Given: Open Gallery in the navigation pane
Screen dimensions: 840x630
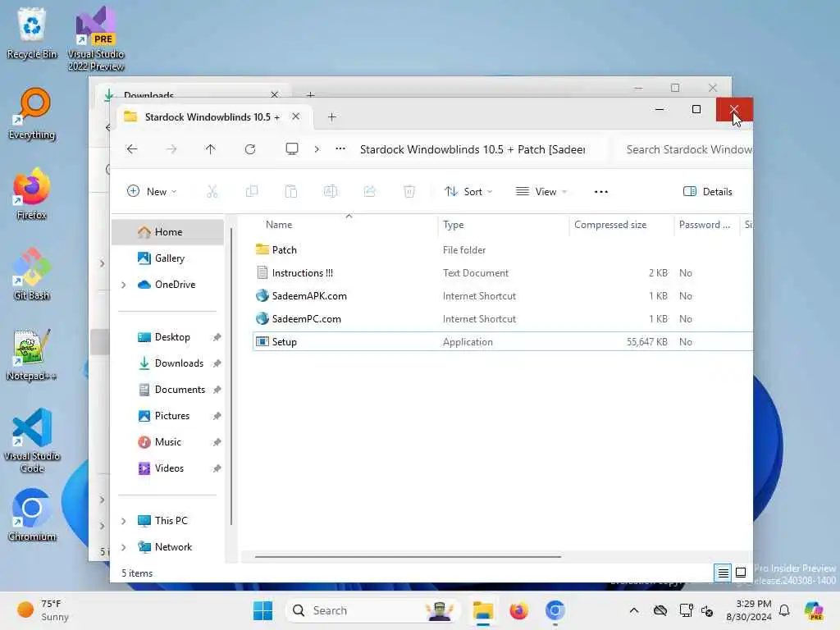Looking at the screenshot, I should (167, 258).
